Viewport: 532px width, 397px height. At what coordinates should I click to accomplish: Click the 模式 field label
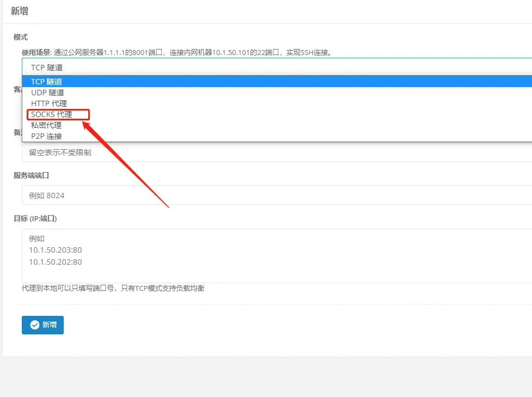[20, 37]
